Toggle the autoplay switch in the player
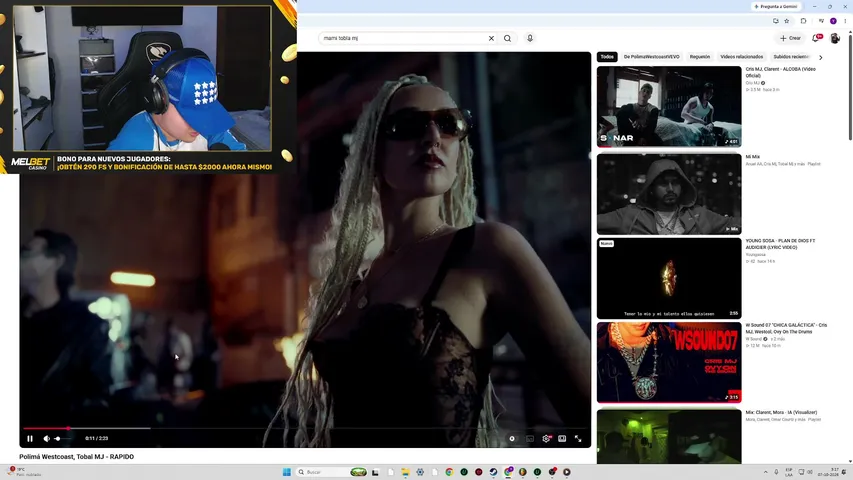Viewport: 853px width, 480px height. 512,439
